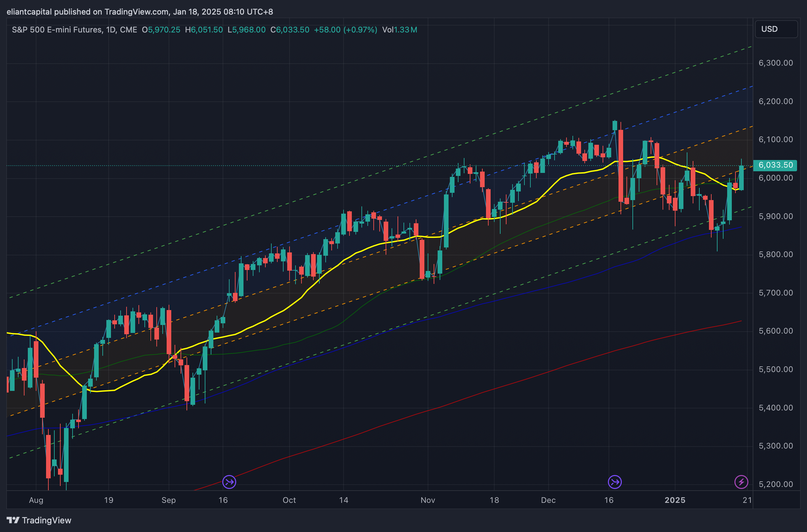Click the contract rollover icon near Sep 16
Image resolution: width=807 pixels, height=532 pixels.
(229, 482)
